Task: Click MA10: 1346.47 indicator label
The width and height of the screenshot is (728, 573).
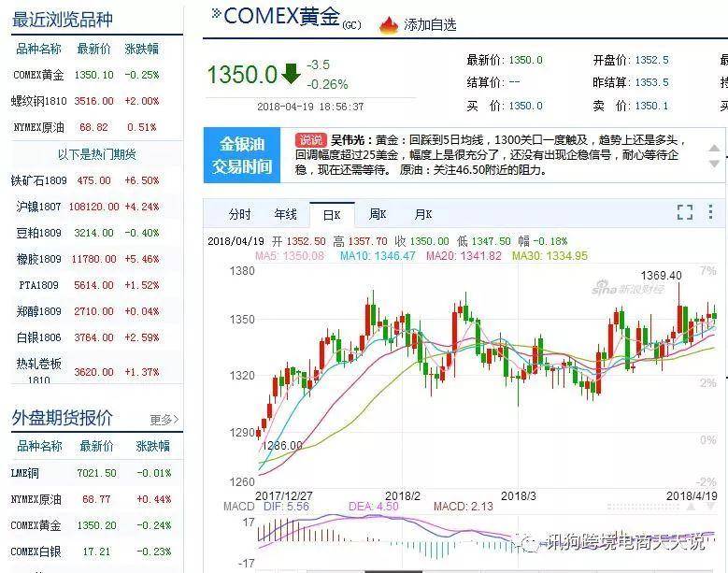Action: click(x=378, y=256)
